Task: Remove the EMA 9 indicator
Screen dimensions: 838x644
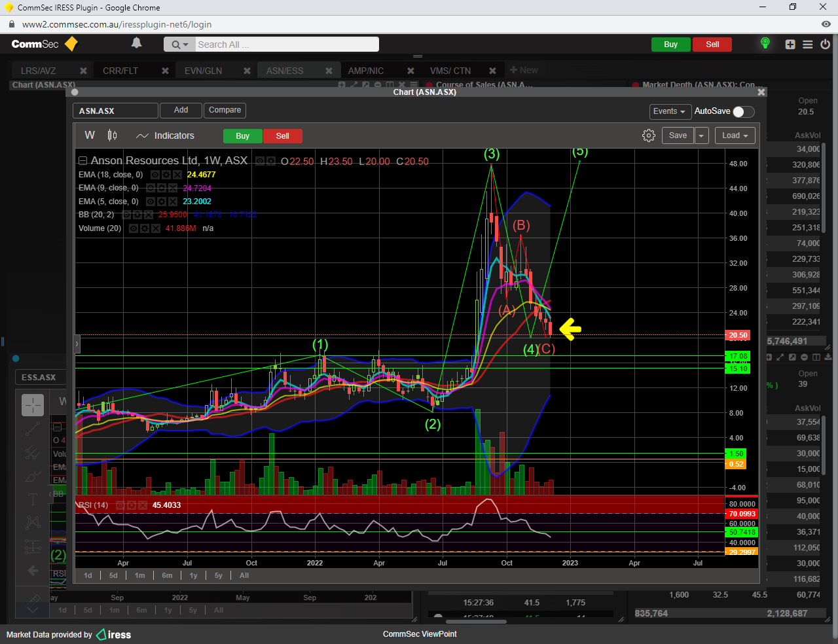Action: click(173, 188)
